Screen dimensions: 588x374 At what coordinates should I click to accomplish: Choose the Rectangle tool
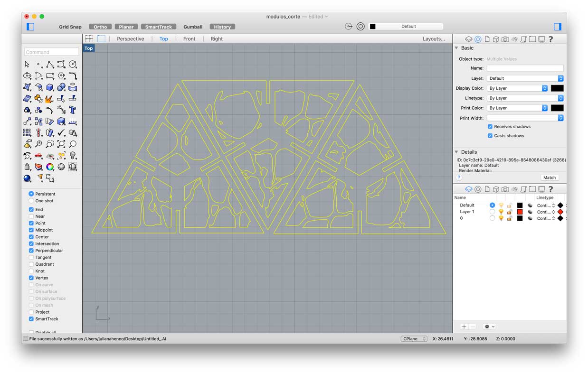(50, 75)
